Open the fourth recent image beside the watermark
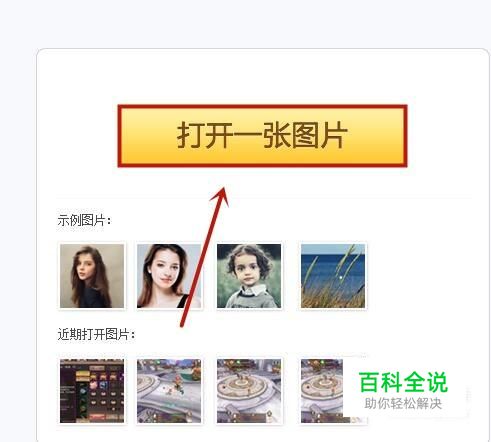The image size is (491, 442). 322,391
